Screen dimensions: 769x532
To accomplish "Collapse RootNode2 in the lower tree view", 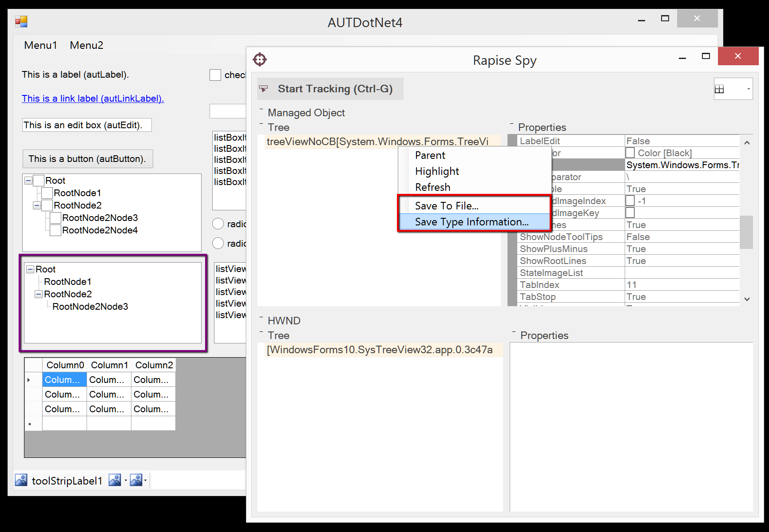I will coord(39,294).
